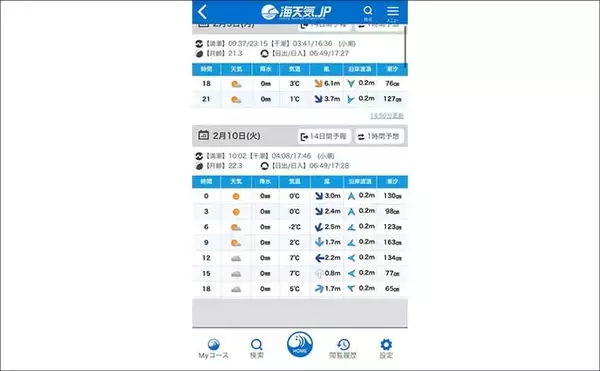Tap the tide icon next to 満潮 09:37/23:15
Screen dimensions: 600x371
pyautogui.click(x=199, y=44)
